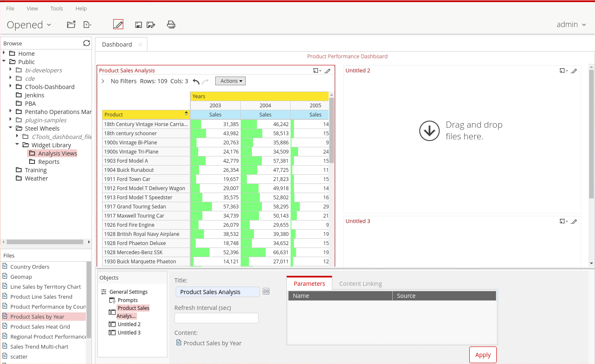595x364 pixels.
Task: Click the Refresh Interval input field
Action: [217, 318]
